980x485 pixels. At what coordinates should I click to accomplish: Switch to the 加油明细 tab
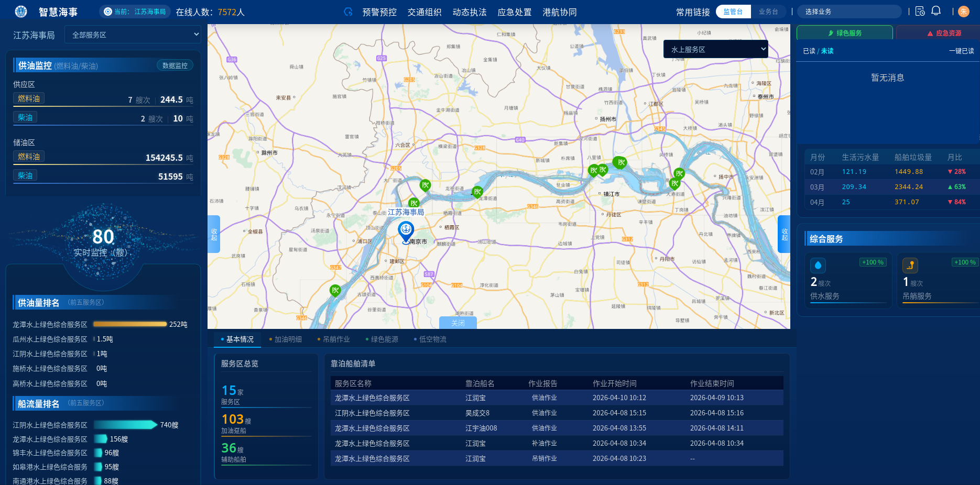click(288, 339)
